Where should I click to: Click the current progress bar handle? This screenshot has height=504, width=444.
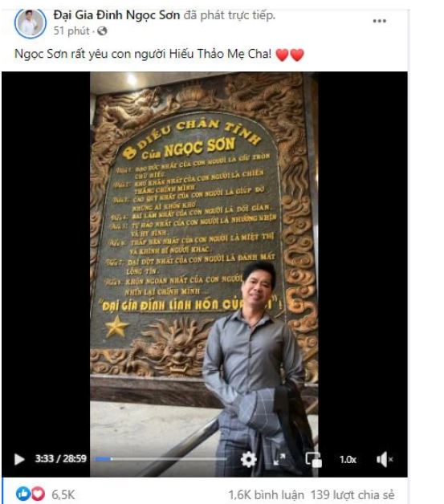112,459
